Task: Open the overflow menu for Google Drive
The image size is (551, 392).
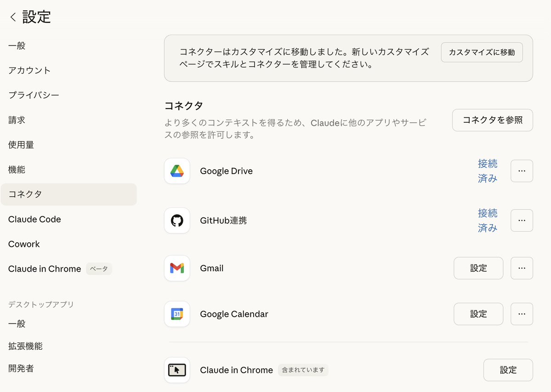Action: tap(522, 170)
